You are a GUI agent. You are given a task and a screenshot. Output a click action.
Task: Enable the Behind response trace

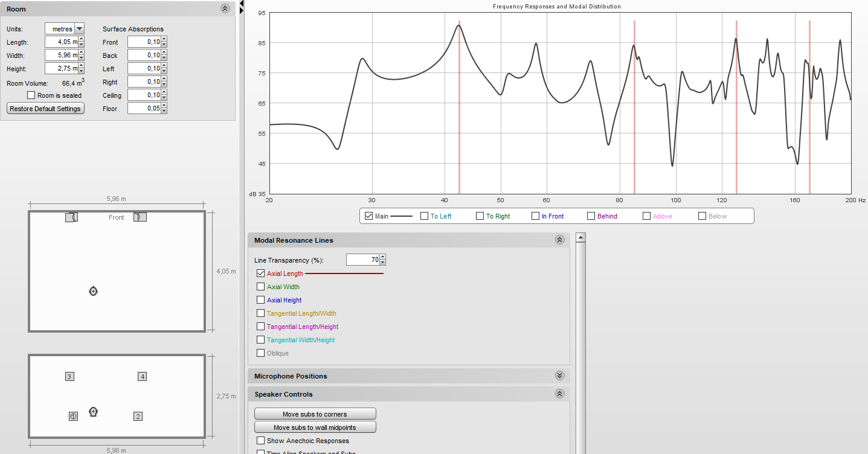591,216
